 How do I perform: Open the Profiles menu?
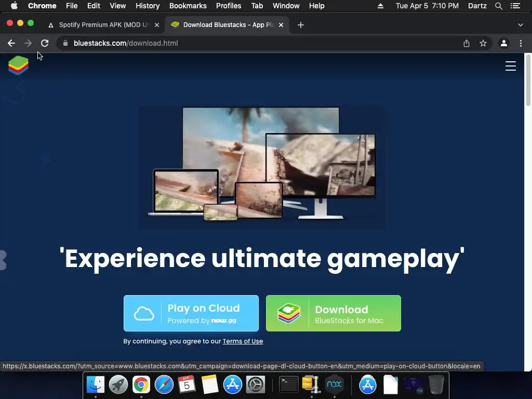click(229, 6)
